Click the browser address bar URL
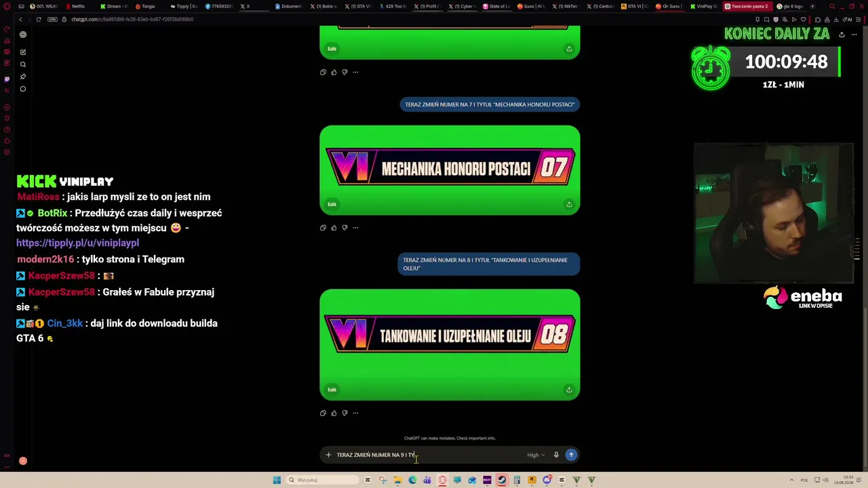 tap(132, 19)
